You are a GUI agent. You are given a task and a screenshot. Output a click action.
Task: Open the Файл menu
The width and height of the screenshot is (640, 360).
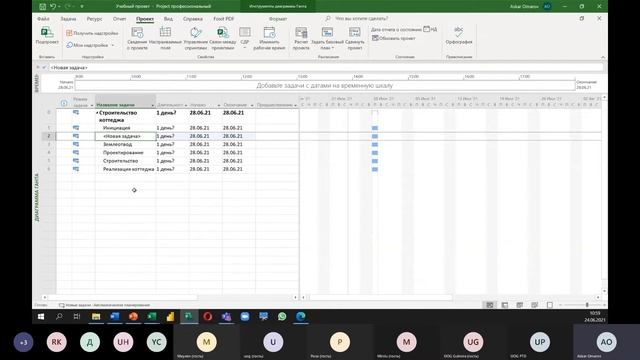(43, 19)
